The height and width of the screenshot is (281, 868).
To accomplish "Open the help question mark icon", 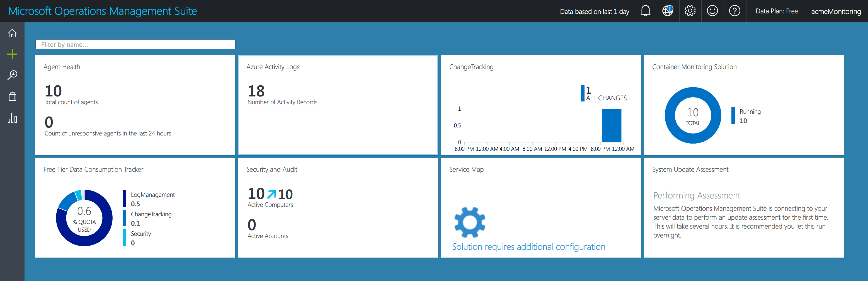I will click(734, 11).
